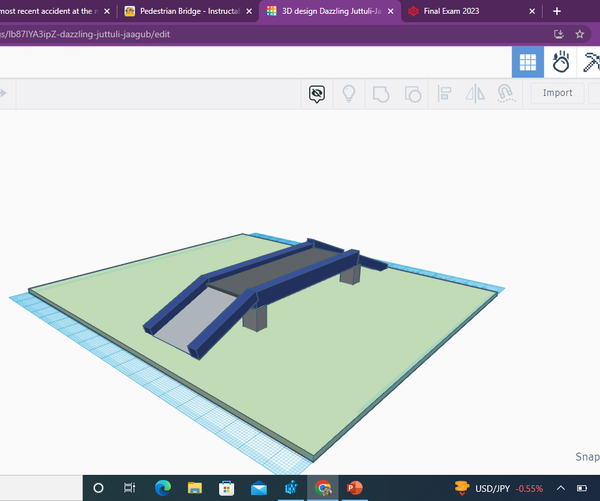Toggle the show all hidden objects icon
Image resolution: width=600 pixels, height=501 pixels.
click(x=317, y=94)
